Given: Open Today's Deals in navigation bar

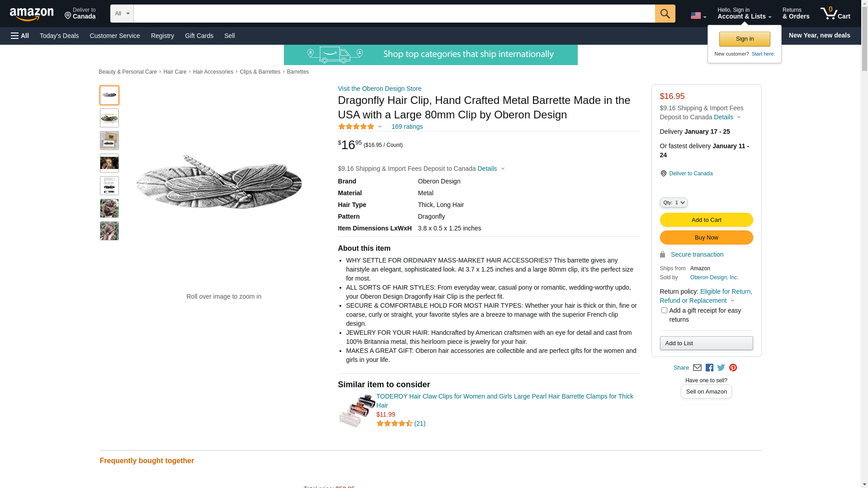Looking at the screenshot, I should point(59,36).
